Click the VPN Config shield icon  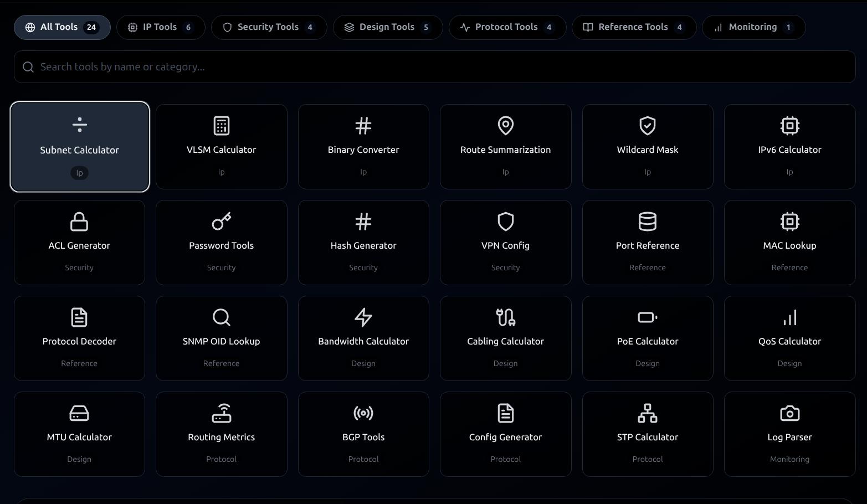click(505, 222)
